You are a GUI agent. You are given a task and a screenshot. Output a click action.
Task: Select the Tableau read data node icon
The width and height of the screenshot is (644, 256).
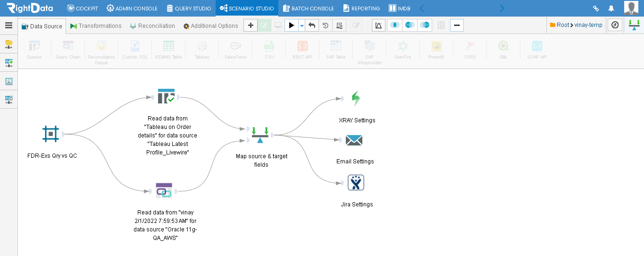tap(166, 96)
